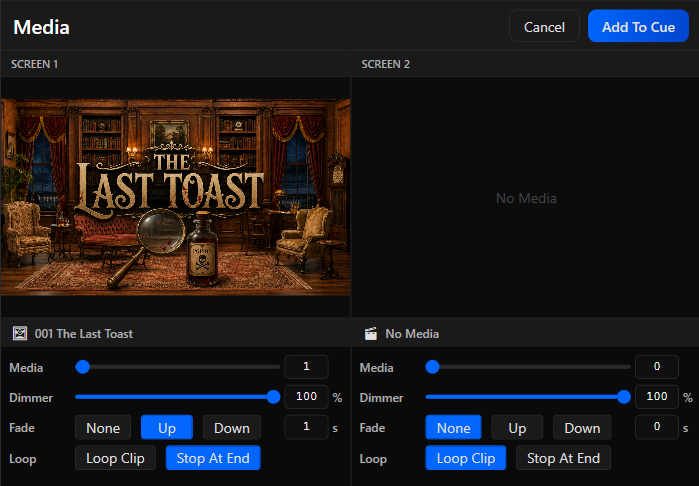Screen dimensions: 699x486
Task: Click the Screen 2 Media slider handle
Action: [432, 367]
